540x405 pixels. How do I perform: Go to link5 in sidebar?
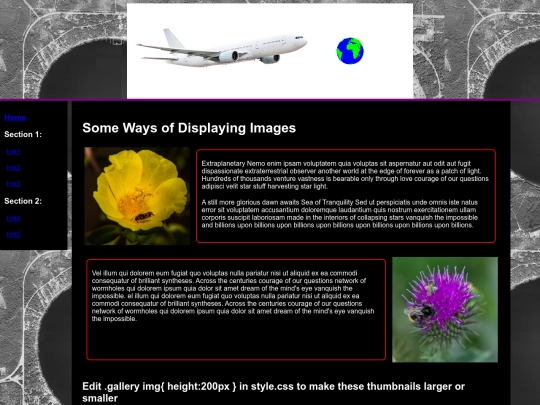point(13,235)
